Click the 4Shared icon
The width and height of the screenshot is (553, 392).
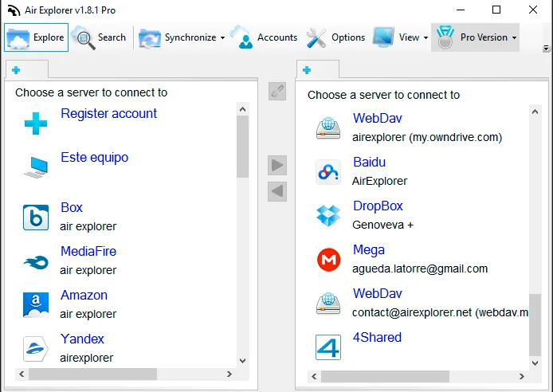[x=328, y=347]
